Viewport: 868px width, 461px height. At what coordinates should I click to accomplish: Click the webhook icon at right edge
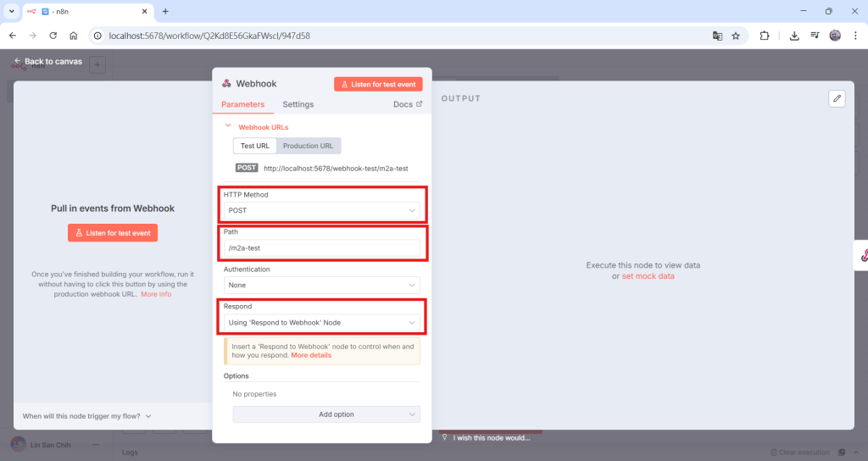(x=864, y=255)
